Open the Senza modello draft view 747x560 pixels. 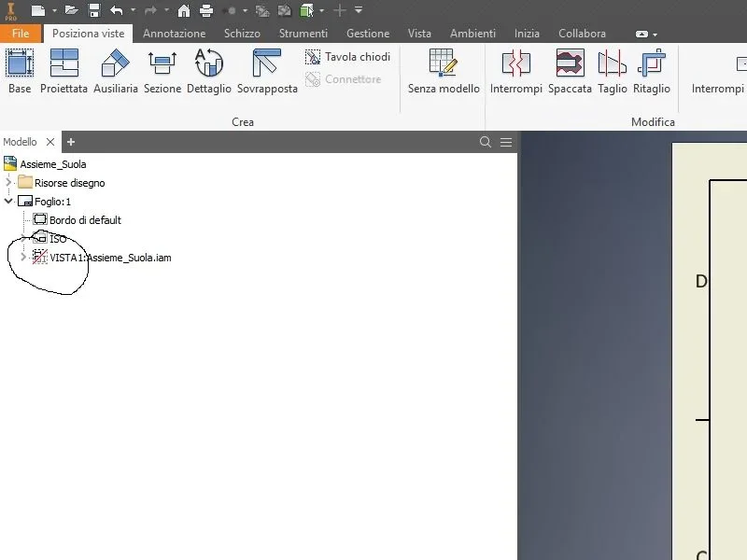(444, 71)
